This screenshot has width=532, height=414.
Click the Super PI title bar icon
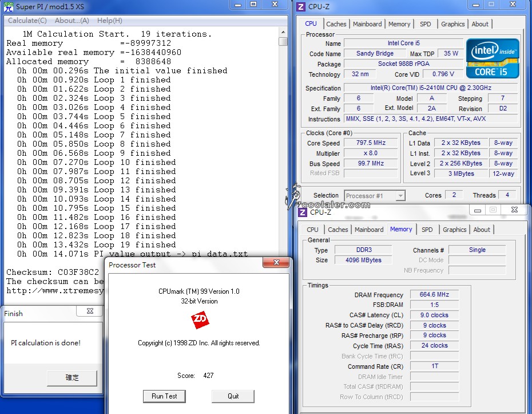point(9,6)
